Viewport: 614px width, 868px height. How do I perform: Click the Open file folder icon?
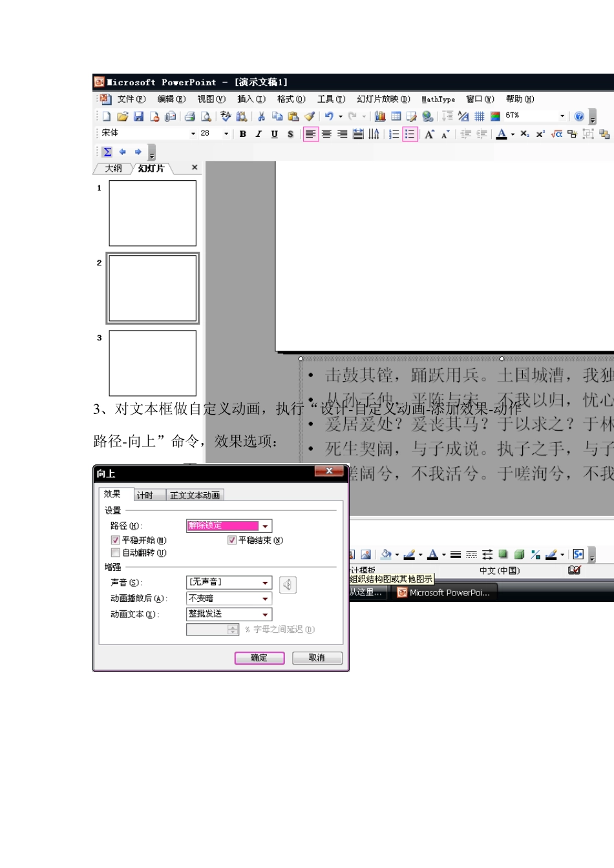click(122, 116)
